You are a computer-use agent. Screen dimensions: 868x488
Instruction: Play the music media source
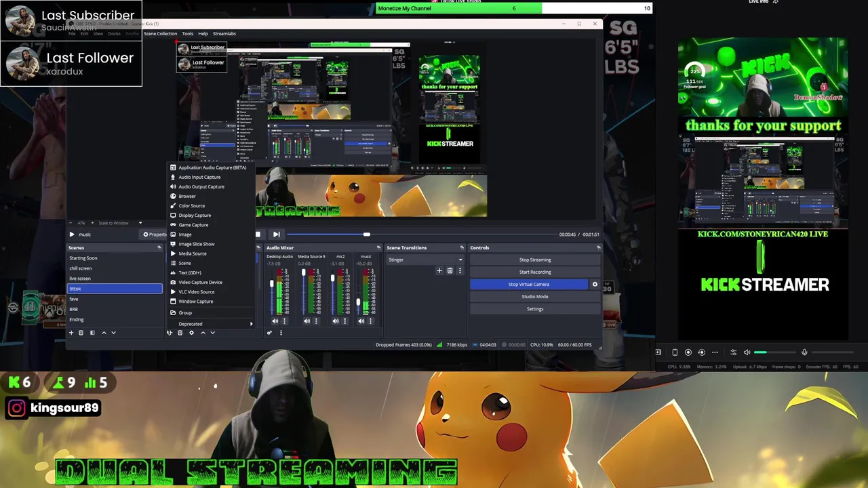(71, 235)
